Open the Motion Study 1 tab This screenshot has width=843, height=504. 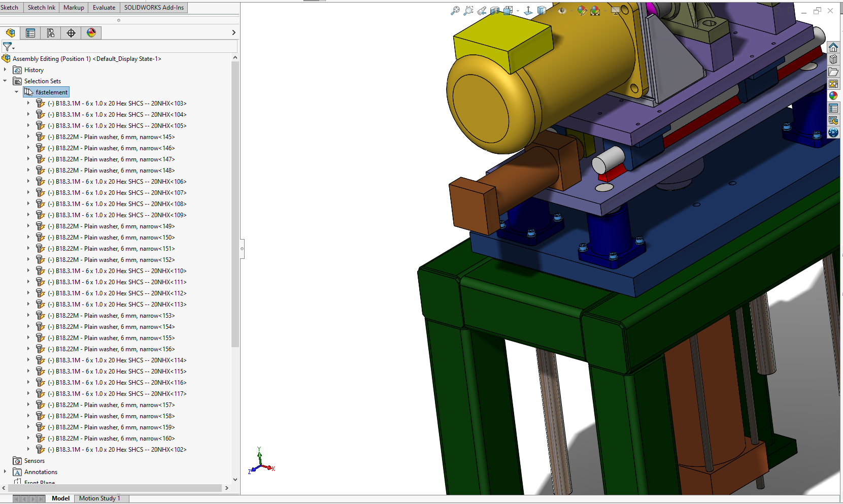click(x=99, y=498)
